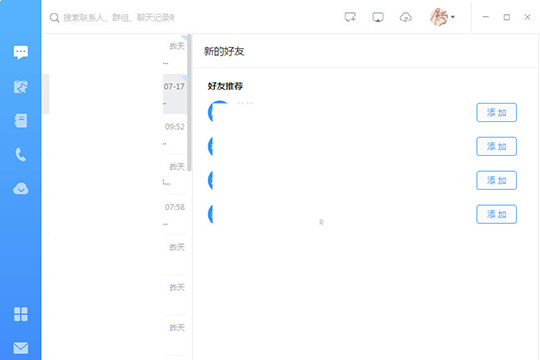Open the mail envelope icon in sidebar
The image size is (540, 360).
pyautogui.click(x=21, y=348)
